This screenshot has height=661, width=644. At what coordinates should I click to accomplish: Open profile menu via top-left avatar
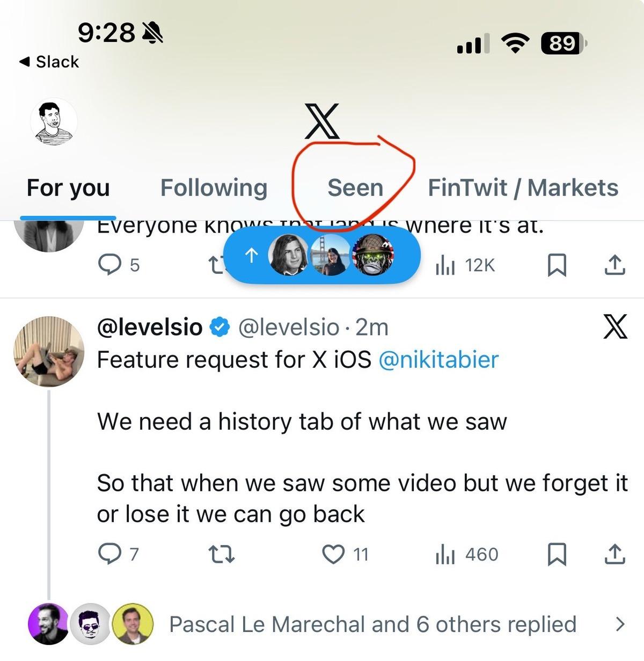pyautogui.click(x=54, y=122)
